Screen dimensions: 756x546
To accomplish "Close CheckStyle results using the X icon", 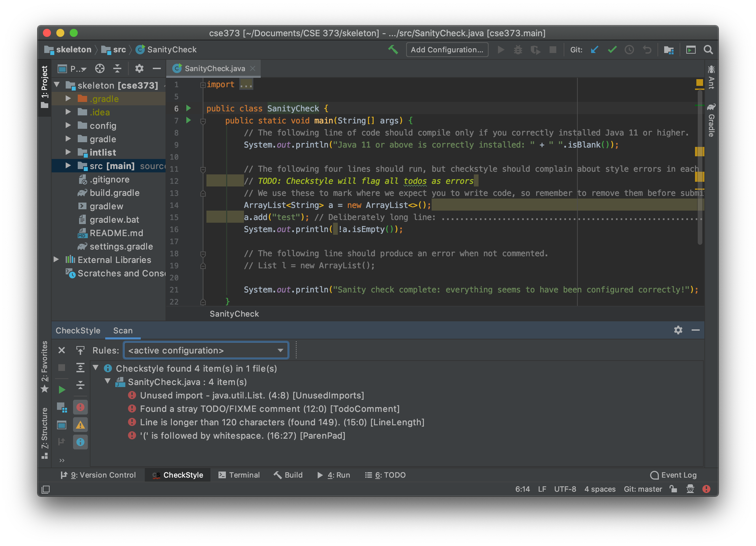I will [x=62, y=350].
